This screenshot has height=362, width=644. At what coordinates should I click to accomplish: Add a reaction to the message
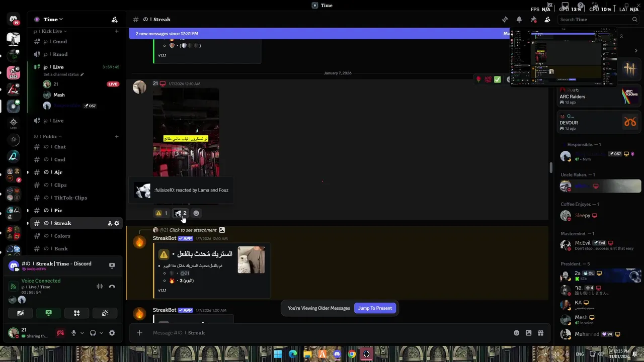[x=196, y=213]
